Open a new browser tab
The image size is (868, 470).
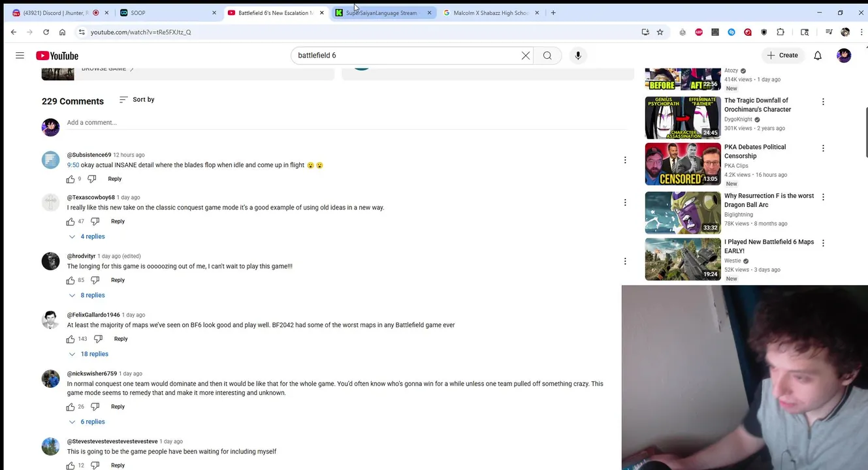pos(553,12)
